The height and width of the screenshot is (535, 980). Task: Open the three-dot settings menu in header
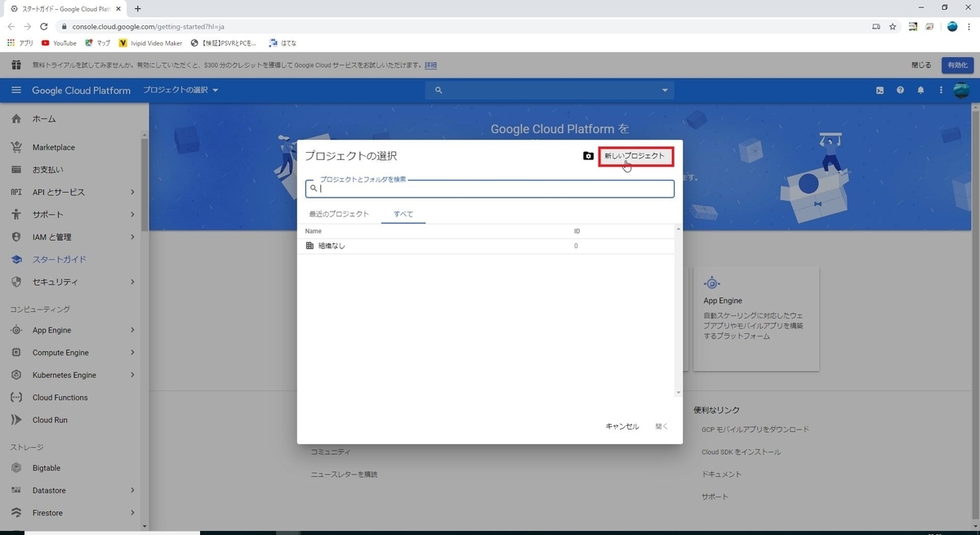coord(941,90)
